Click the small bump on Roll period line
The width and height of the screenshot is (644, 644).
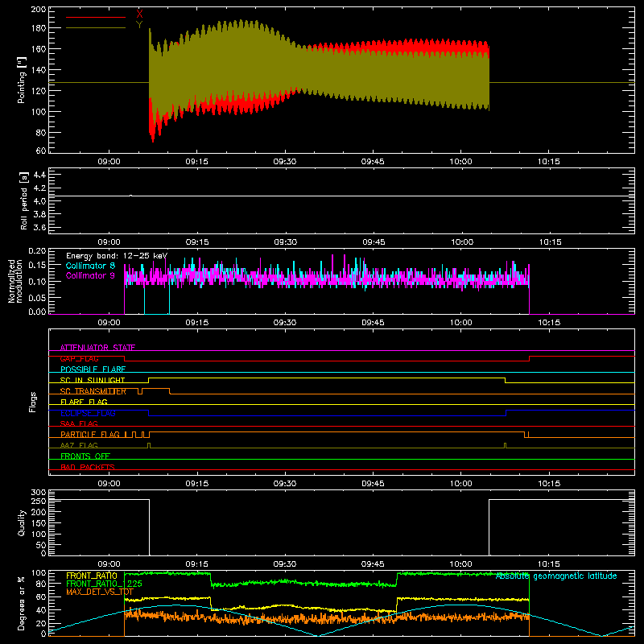(130, 196)
